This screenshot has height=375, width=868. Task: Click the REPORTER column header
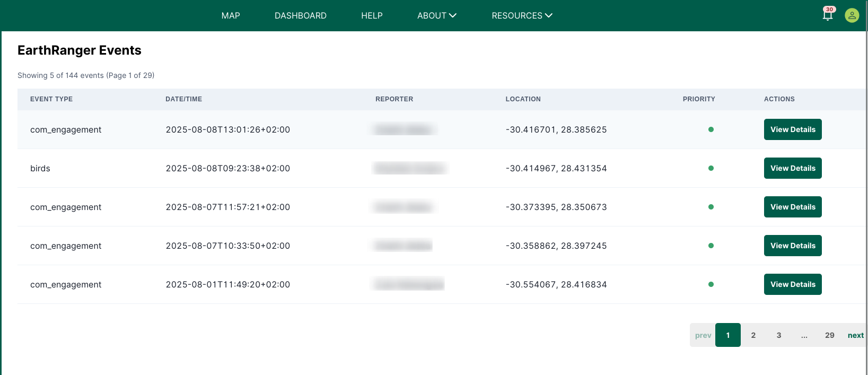point(394,99)
